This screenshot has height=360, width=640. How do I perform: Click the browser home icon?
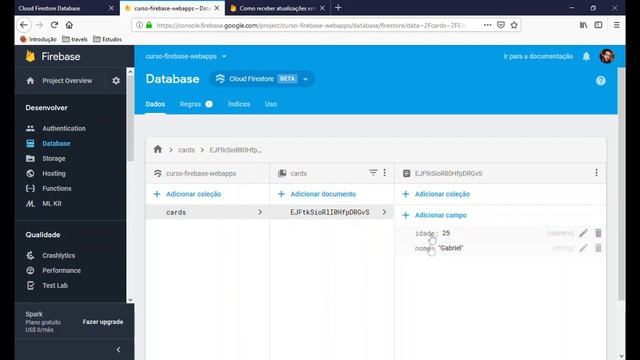click(69, 25)
